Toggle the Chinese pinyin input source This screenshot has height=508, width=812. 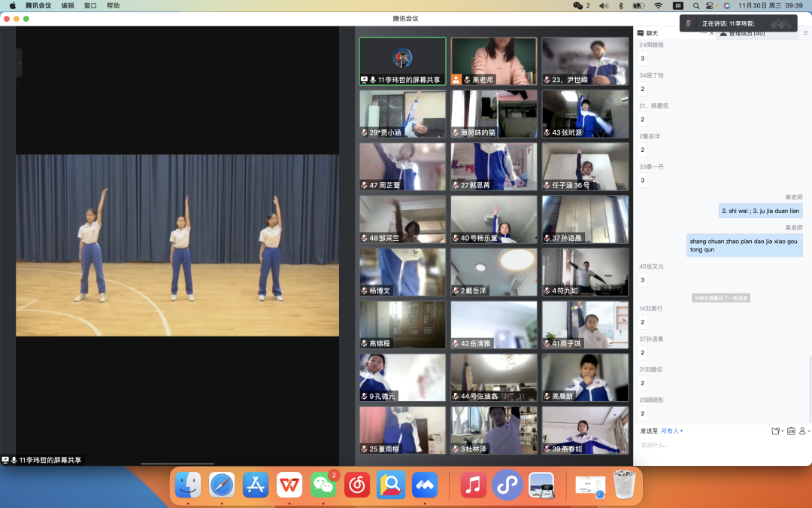(x=677, y=5)
